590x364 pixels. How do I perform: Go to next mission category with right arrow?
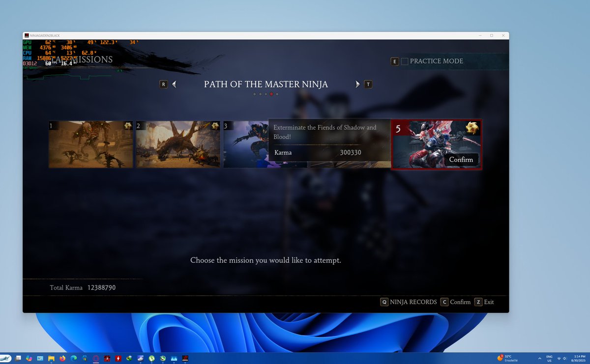point(357,84)
